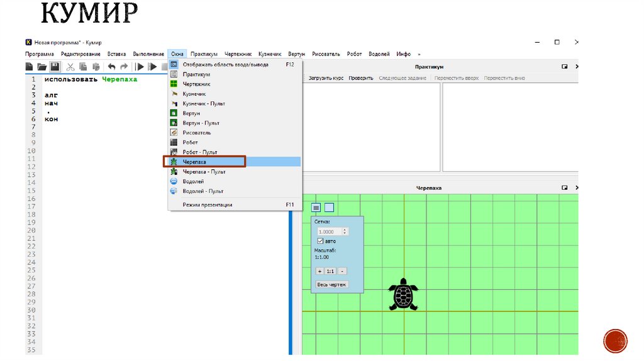Reset scale with 1:1 button
644x361 pixels.
pyautogui.click(x=330, y=271)
